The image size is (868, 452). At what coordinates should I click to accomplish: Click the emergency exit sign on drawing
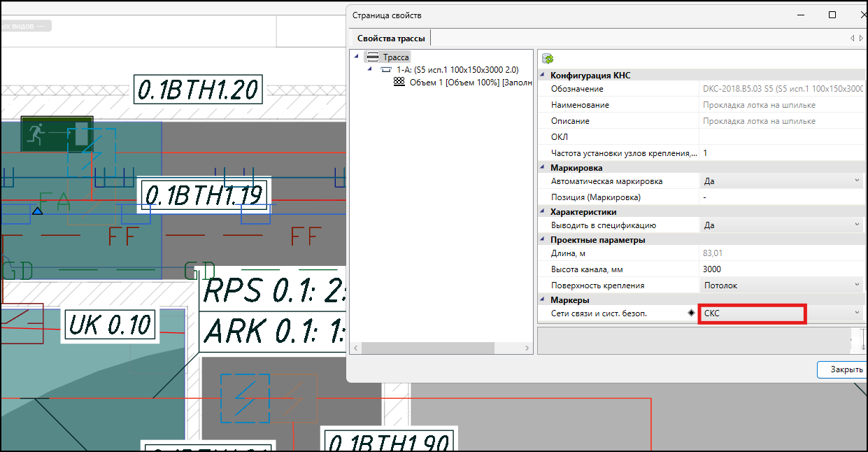click(57, 134)
